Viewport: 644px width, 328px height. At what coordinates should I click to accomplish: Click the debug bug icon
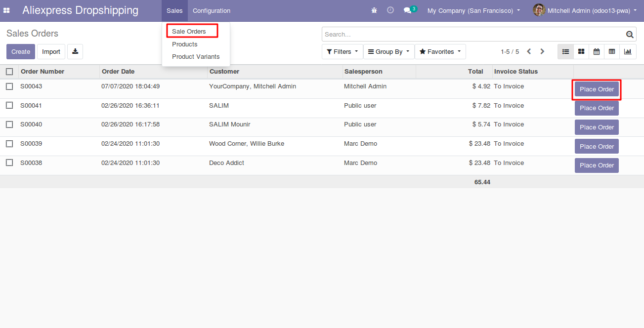click(x=374, y=10)
